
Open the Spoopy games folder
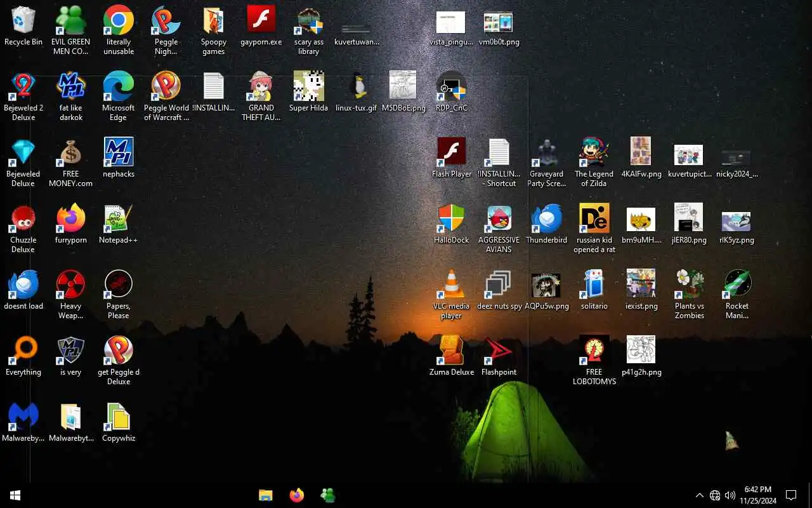pos(214,20)
